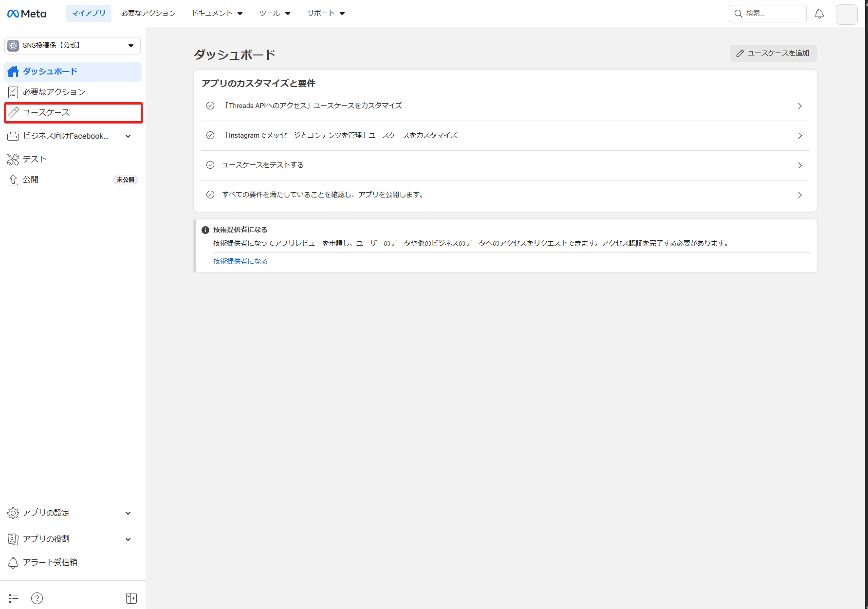Click the ユースケースを追加 button
The image size is (868, 609).
pyautogui.click(x=773, y=54)
